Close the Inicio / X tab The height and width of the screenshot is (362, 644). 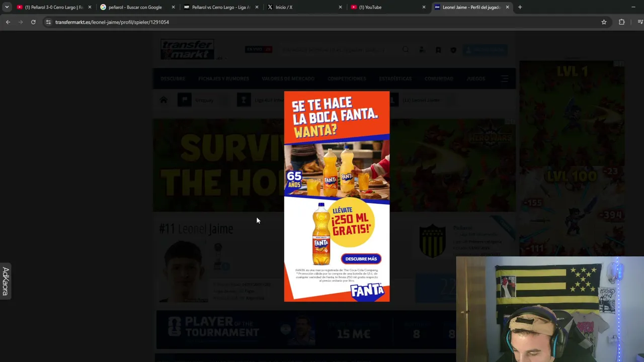coord(340,7)
